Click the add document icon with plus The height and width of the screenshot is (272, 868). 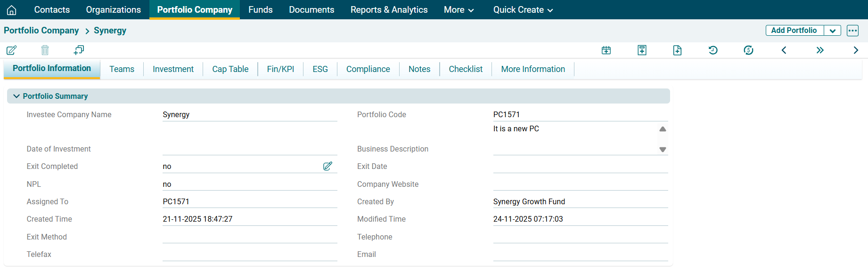pyautogui.click(x=677, y=50)
